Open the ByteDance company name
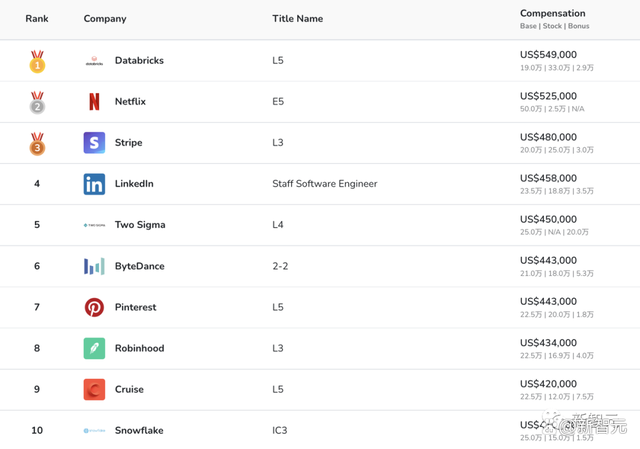The image size is (640, 449). [140, 266]
